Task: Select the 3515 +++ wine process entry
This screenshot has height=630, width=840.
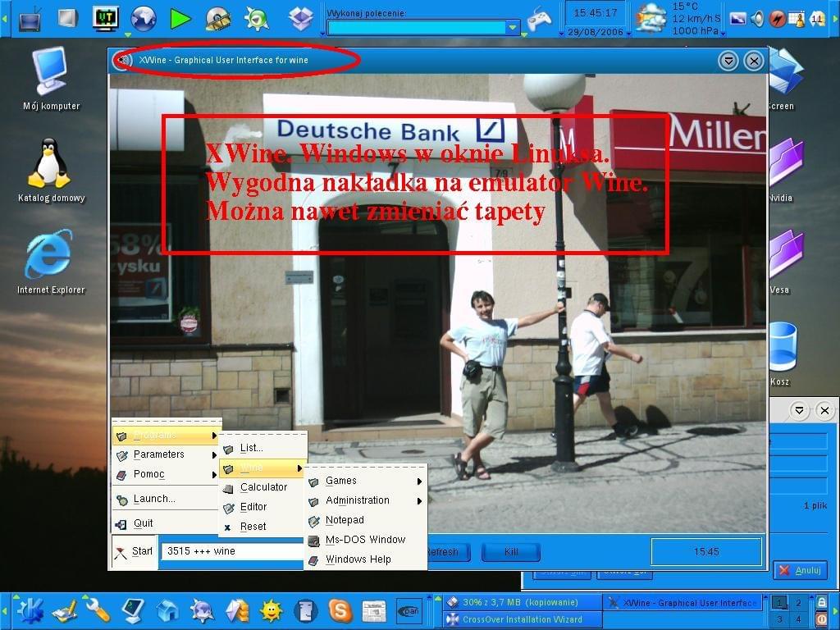Action: pos(232,551)
